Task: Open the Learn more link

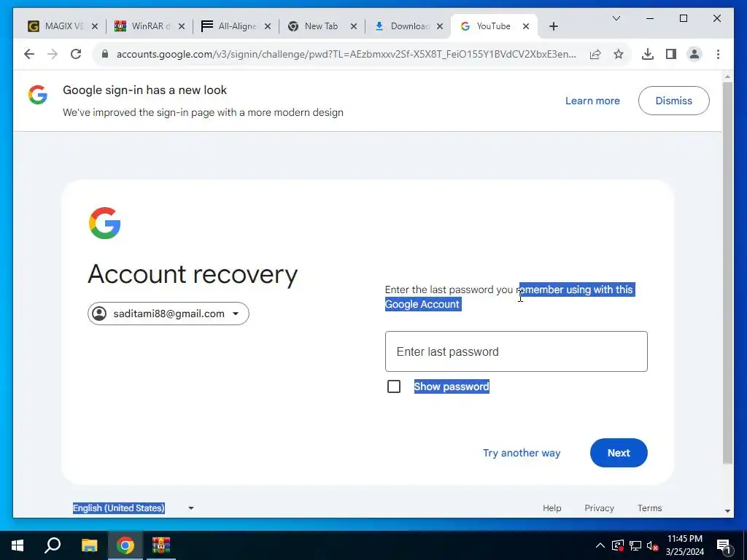Action: coord(592,101)
